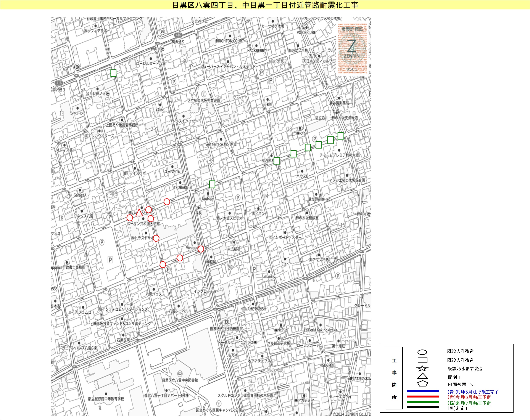Viewport: 530px width, 420px height.
Task: Select the star symbol in the legend
Action: tap(422, 369)
